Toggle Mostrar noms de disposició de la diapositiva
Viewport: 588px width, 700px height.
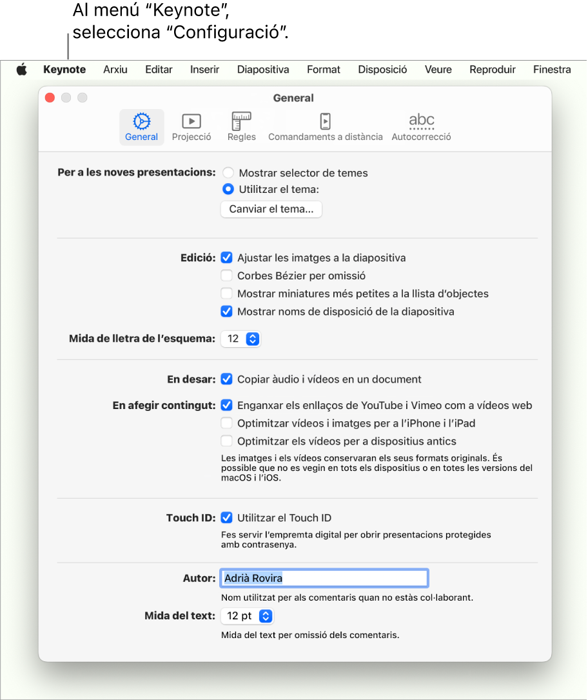click(227, 311)
